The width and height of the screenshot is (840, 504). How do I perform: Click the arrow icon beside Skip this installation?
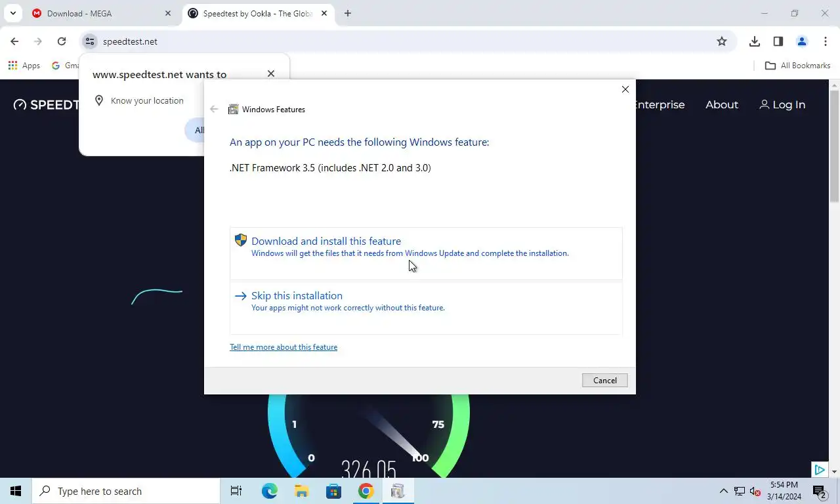click(241, 296)
